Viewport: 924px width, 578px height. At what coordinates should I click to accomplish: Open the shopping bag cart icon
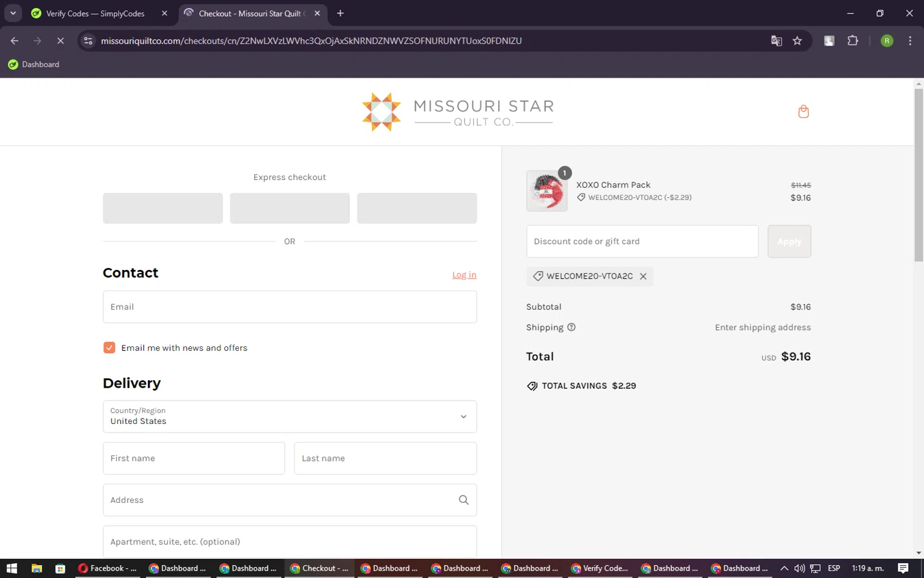803,112
